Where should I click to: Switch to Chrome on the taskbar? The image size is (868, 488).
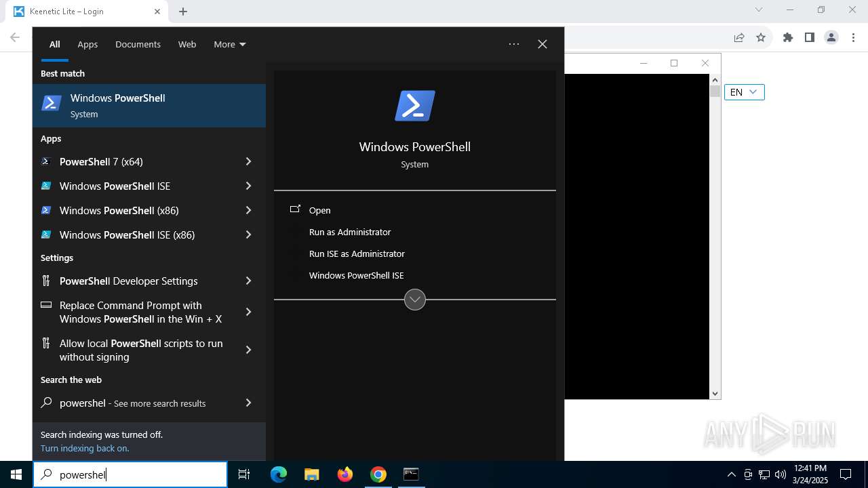tap(378, 474)
